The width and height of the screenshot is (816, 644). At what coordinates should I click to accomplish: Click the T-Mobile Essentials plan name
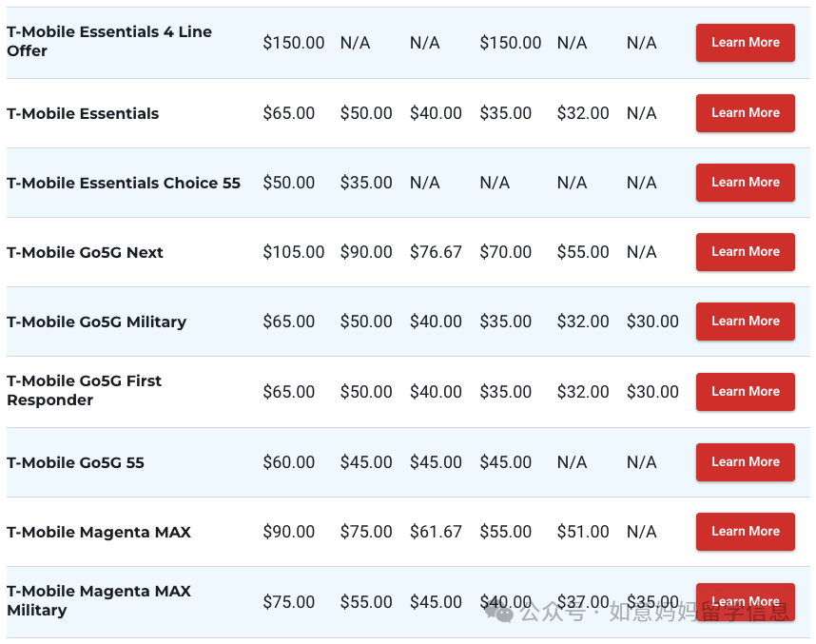pos(83,113)
